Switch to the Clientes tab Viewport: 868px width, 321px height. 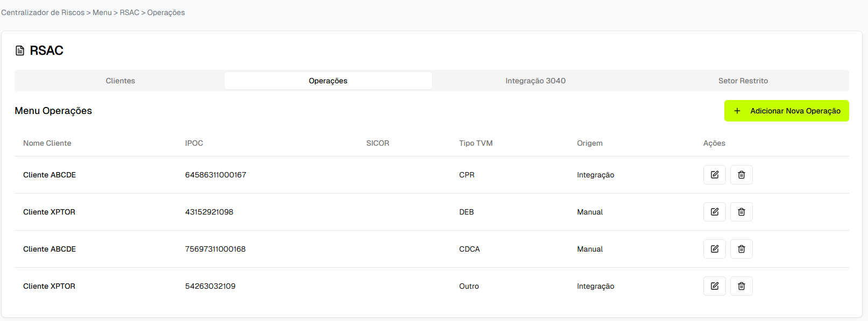pyautogui.click(x=120, y=81)
